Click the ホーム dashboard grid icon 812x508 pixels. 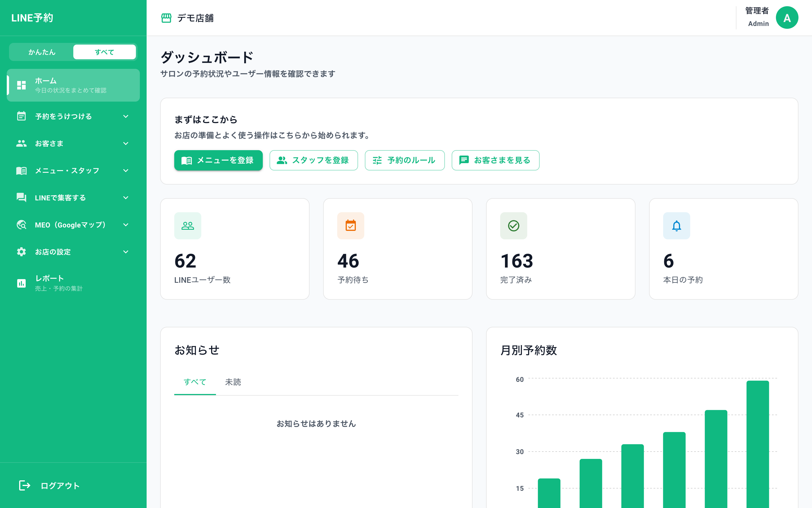point(21,85)
